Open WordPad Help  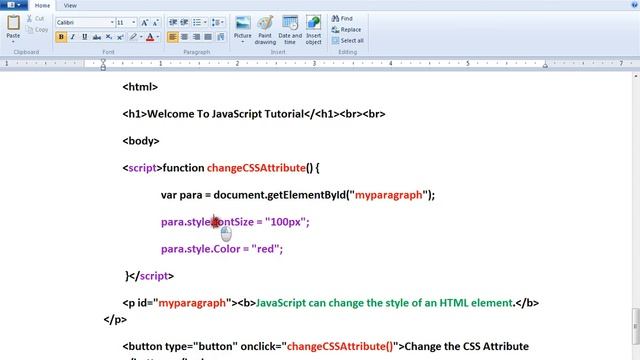[634, 5]
